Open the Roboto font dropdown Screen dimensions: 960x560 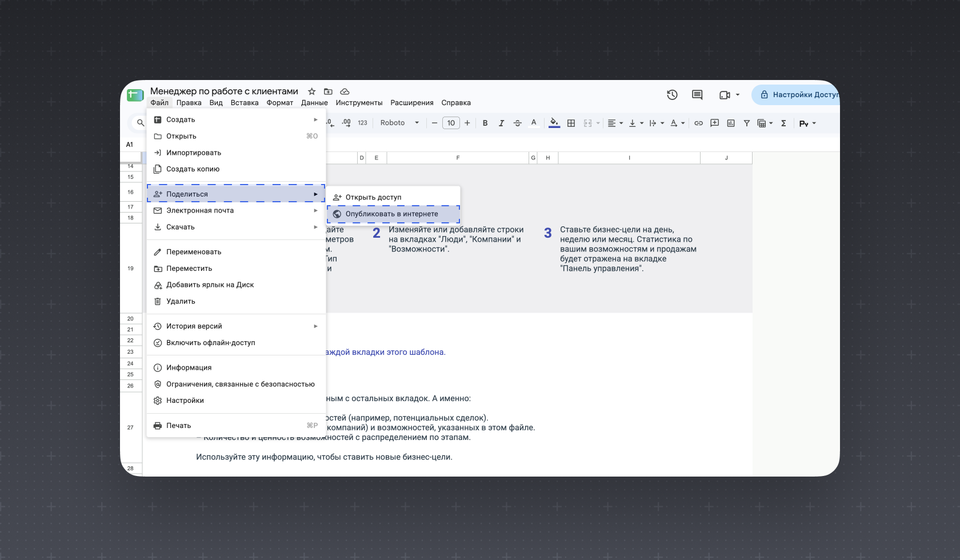pos(399,123)
